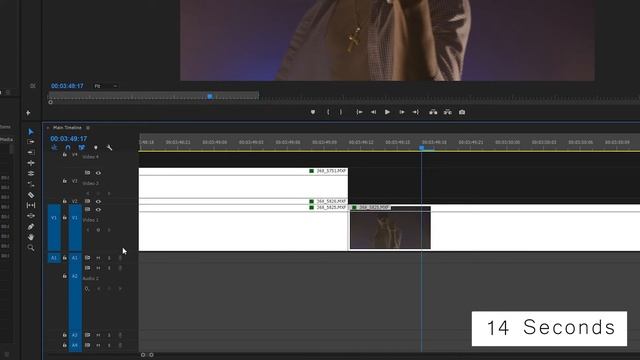Image resolution: width=640 pixels, height=360 pixels.
Task: Open timeline display settings wrench
Action: click(109, 147)
